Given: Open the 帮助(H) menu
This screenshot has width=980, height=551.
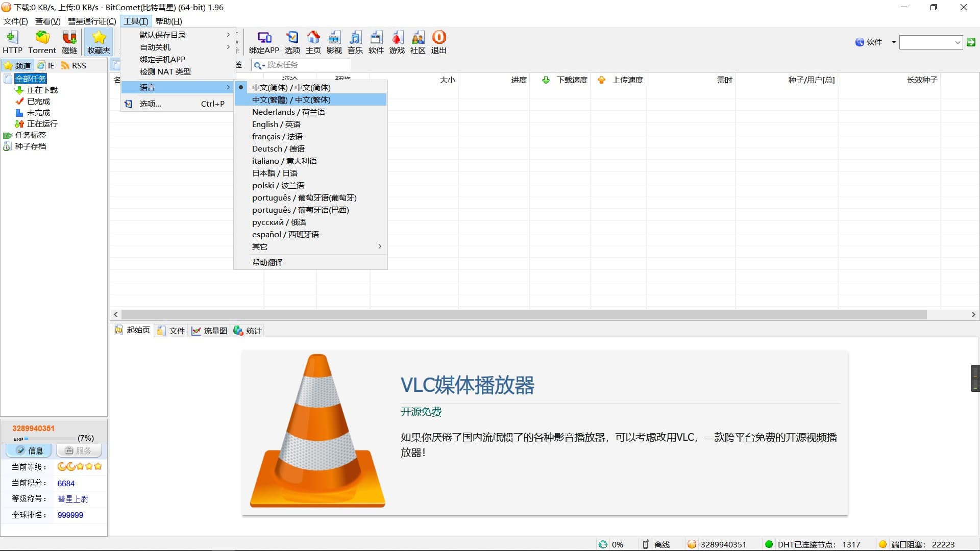Looking at the screenshot, I should (x=168, y=21).
